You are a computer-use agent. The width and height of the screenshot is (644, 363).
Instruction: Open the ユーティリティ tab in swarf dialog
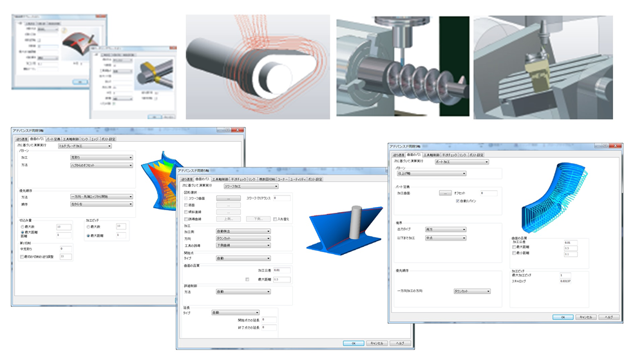(298, 179)
